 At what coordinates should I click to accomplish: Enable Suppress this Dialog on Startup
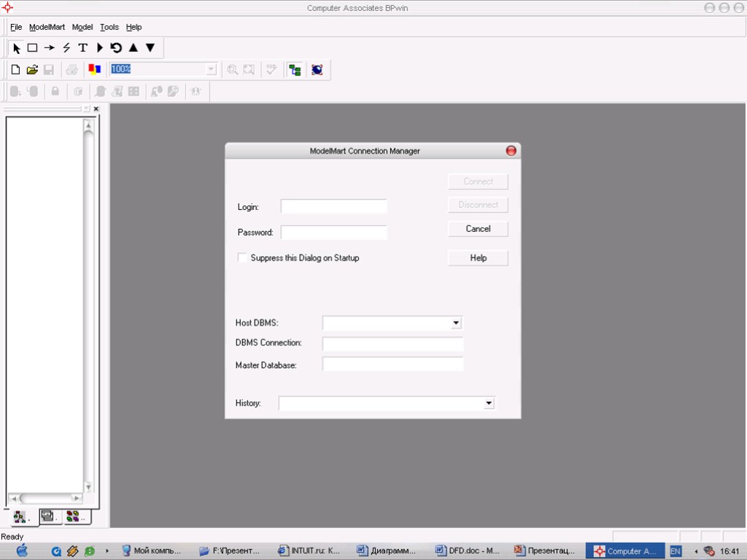(x=242, y=257)
